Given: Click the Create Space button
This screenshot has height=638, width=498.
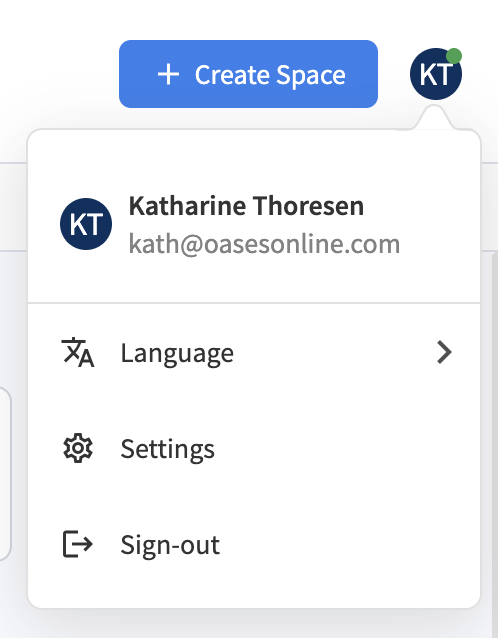Looking at the screenshot, I should tap(248, 74).
